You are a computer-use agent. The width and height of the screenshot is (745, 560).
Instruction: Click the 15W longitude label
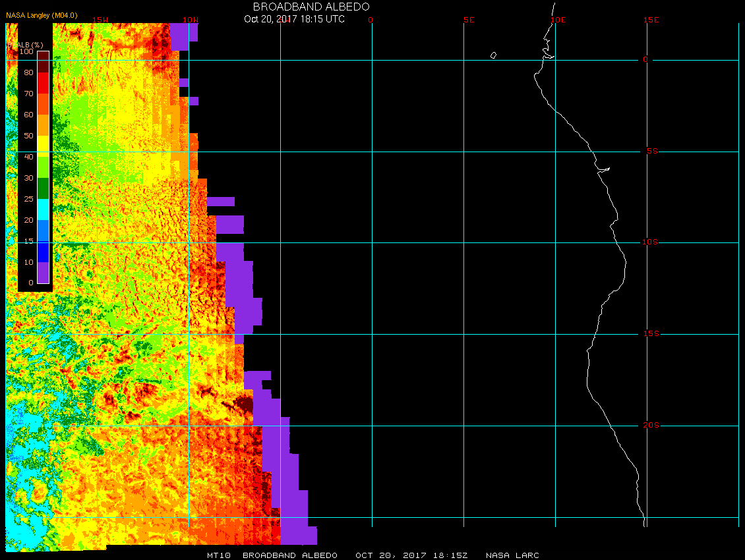pyautogui.click(x=100, y=20)
